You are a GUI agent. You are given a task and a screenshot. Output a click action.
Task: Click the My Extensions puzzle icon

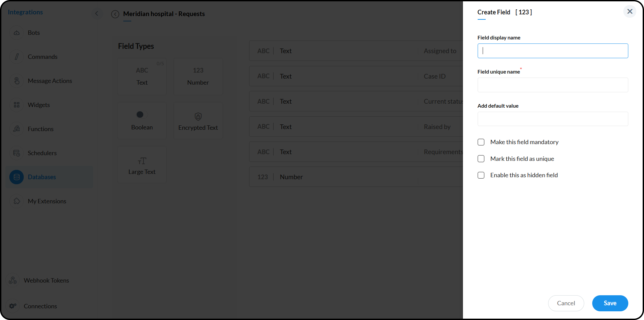(17, 201)
